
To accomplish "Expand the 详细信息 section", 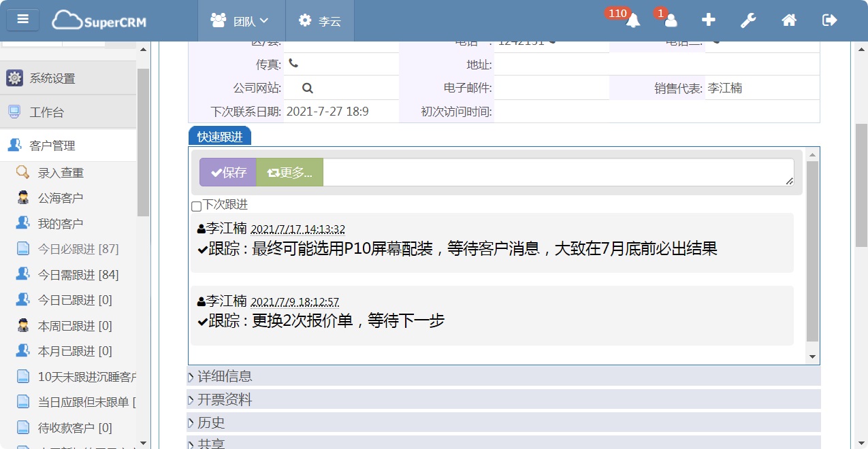I will pos(225,376).
